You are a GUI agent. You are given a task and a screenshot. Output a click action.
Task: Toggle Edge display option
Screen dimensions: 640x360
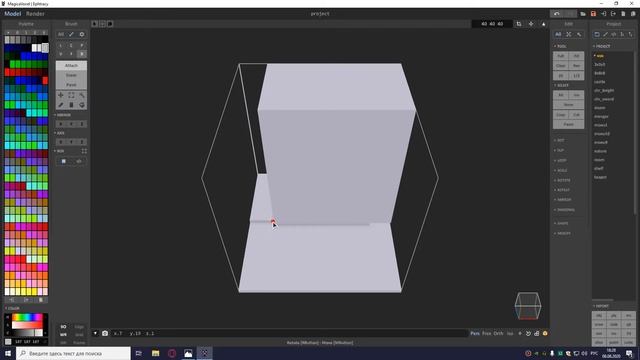coord(79,327)
